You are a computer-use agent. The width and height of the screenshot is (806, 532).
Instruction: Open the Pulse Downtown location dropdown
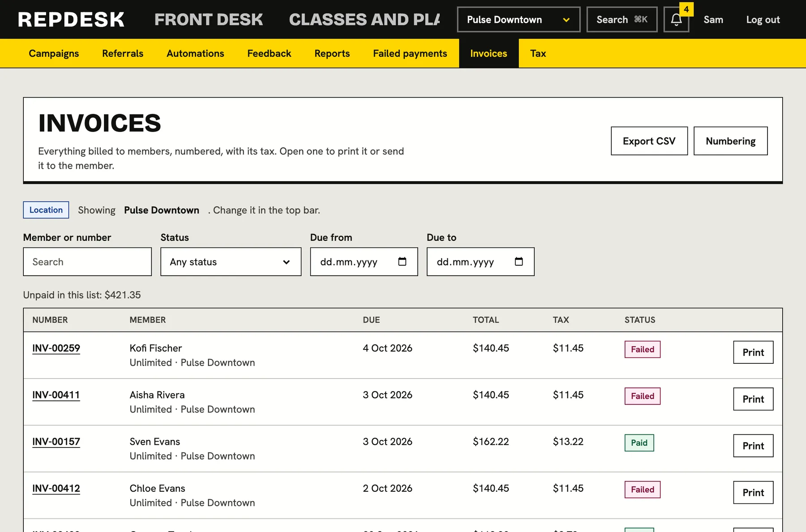519,20
